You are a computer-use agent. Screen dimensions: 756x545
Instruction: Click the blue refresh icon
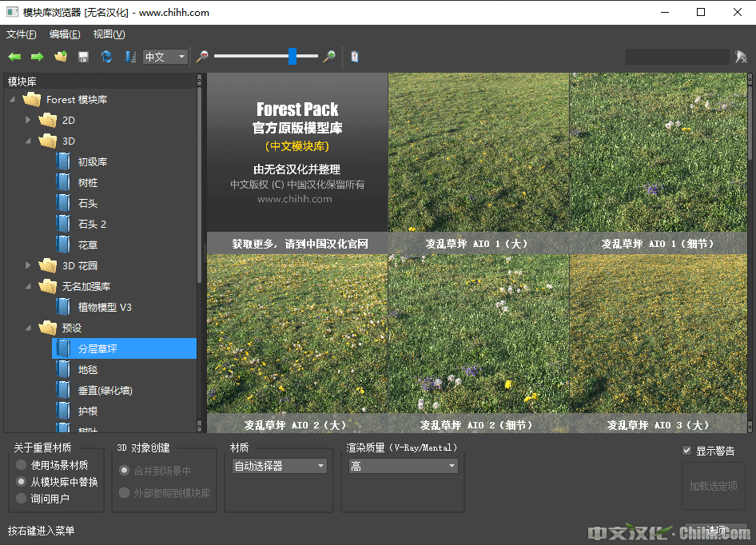106,57
